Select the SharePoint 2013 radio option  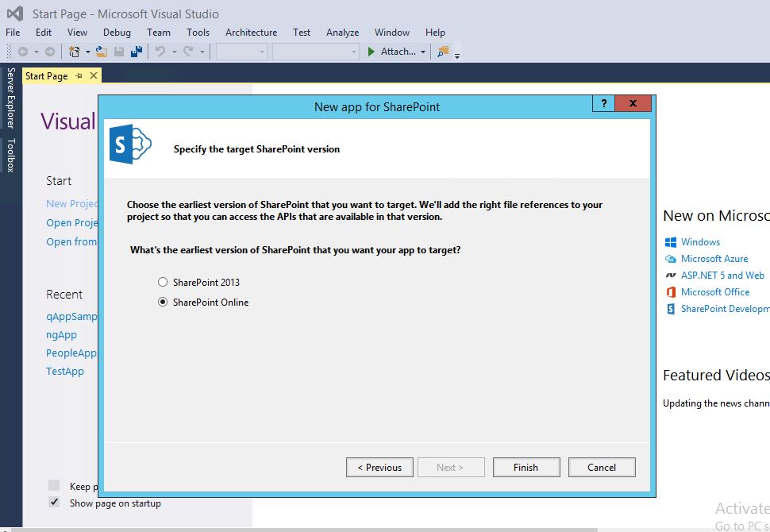(163, 282)
